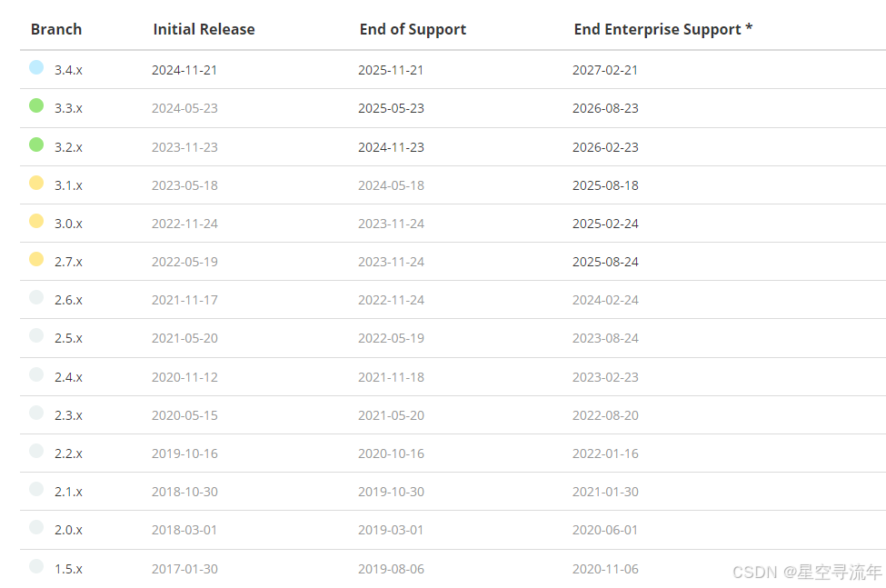Click end of support date 2025-05-23

click(x=391, y=108)
